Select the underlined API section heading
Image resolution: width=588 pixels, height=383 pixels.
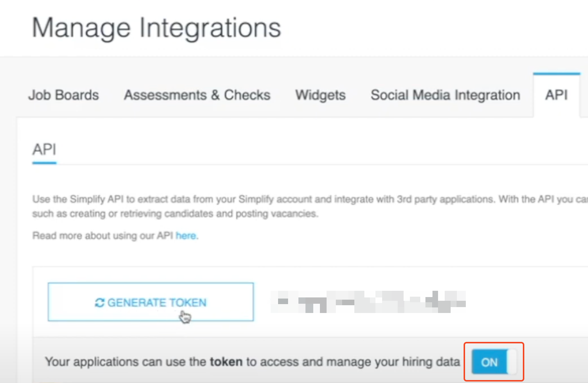44,150
